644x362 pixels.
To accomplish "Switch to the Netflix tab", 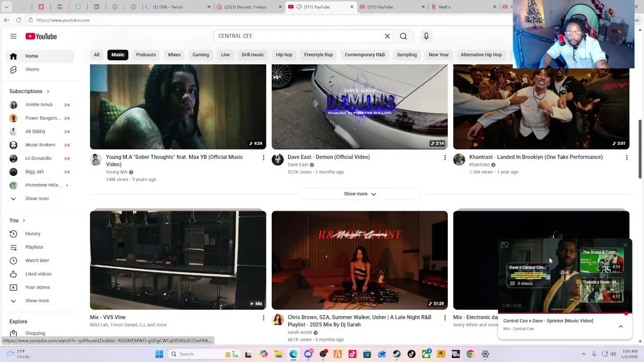I will pyautogui.click(x=463, y=7).
